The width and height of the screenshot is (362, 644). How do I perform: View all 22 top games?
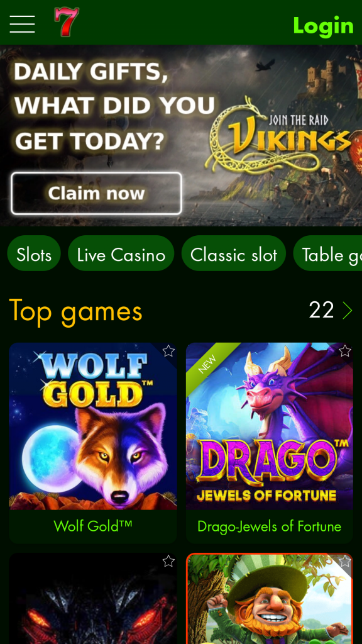click(x=321, y=310)
